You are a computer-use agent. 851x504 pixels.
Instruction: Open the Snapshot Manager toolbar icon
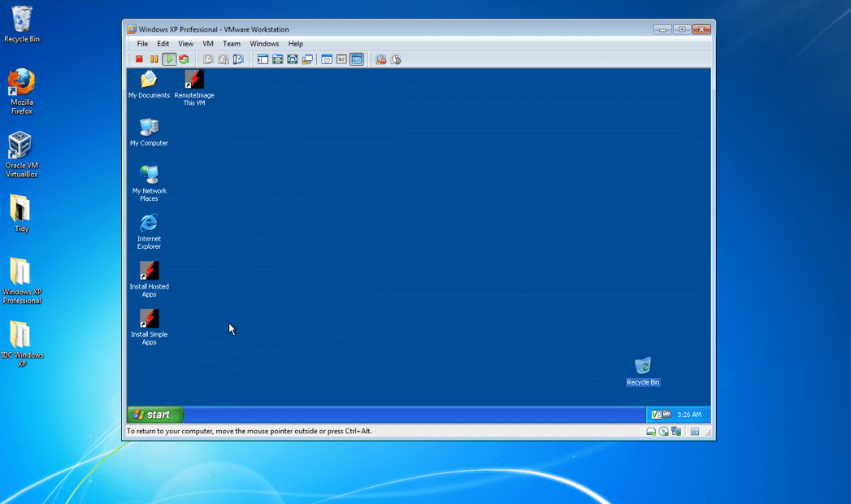(238, 59)
